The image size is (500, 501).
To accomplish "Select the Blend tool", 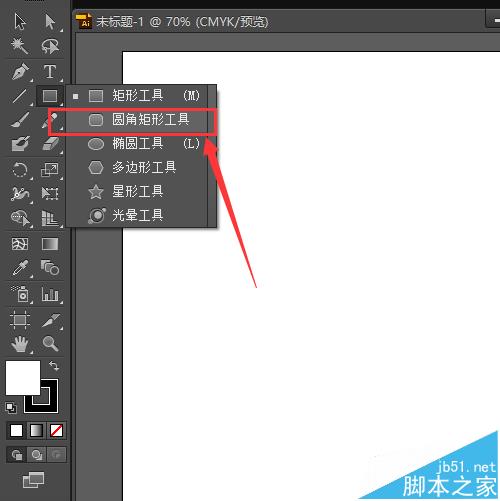I will tap(50, 267).
